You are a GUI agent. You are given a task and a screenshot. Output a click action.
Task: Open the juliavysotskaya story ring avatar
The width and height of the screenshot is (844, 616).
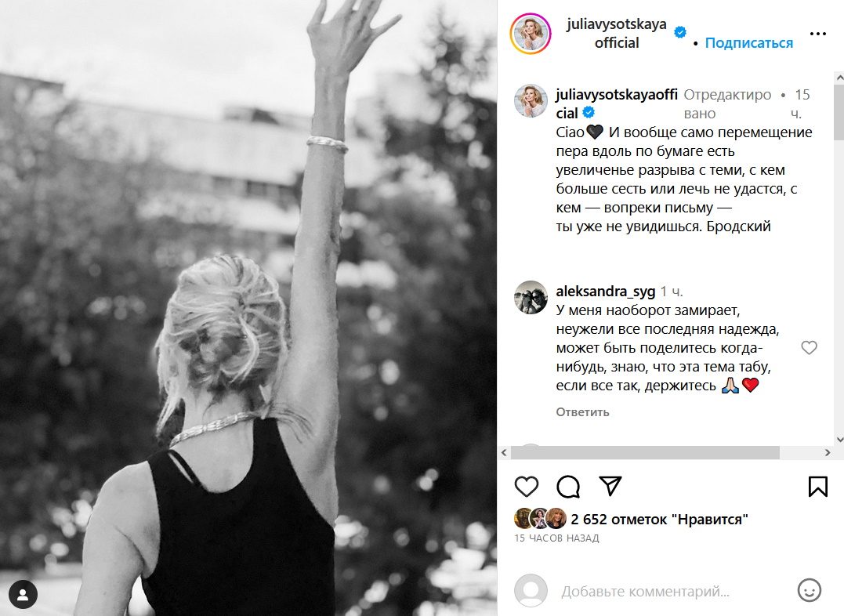pos(531,34)
